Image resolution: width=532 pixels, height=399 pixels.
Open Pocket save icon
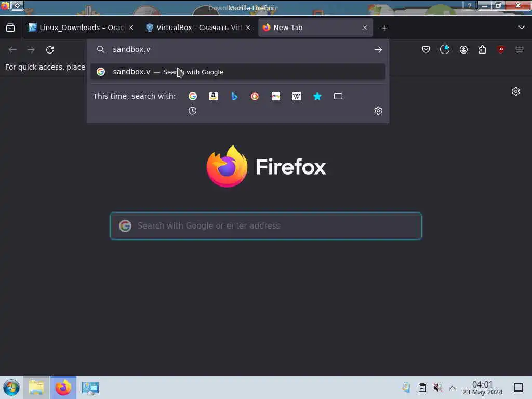pyautogui.click(x=426, y=50)
